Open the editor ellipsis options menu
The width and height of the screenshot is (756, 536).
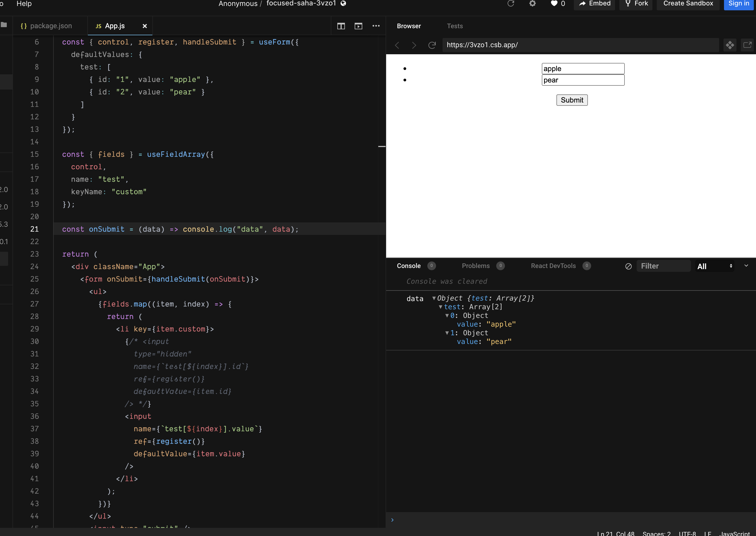pyautogui.click(x=376, y=26)
